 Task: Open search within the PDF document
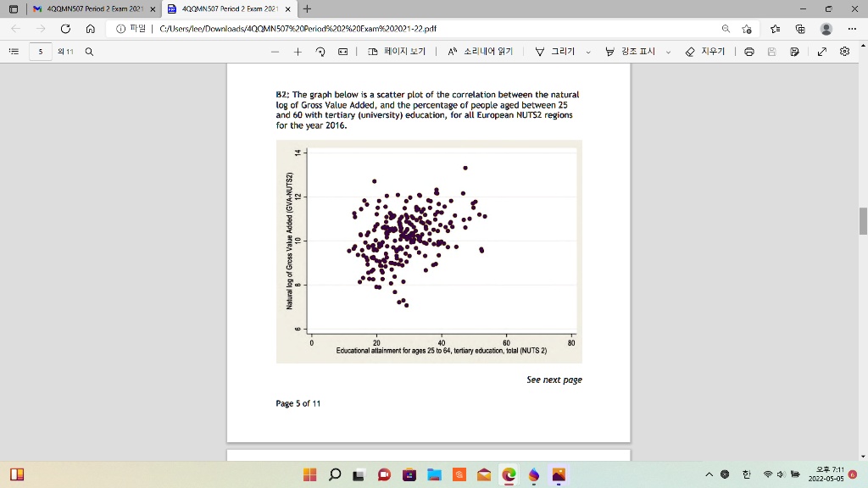pyautogui.click(x=89, y=52)
